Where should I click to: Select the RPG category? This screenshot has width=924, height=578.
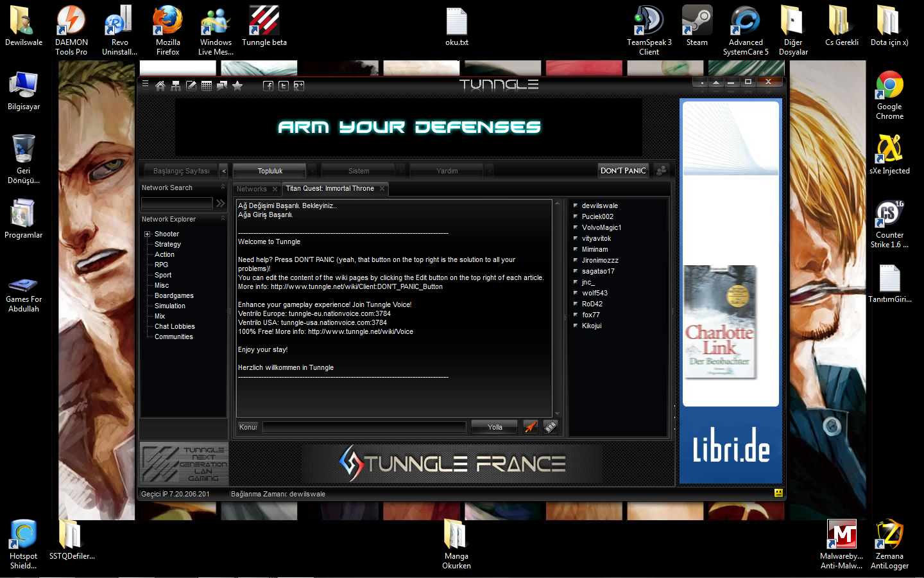click(161, 265)
